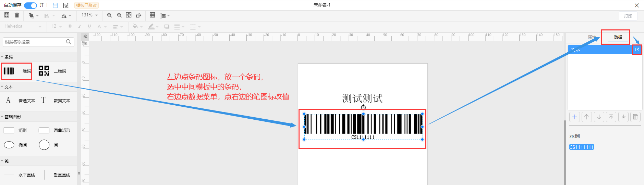The image size is (644, 185).
Task: Open the font size 12 dropdown
Action: (x=57, y=26)
